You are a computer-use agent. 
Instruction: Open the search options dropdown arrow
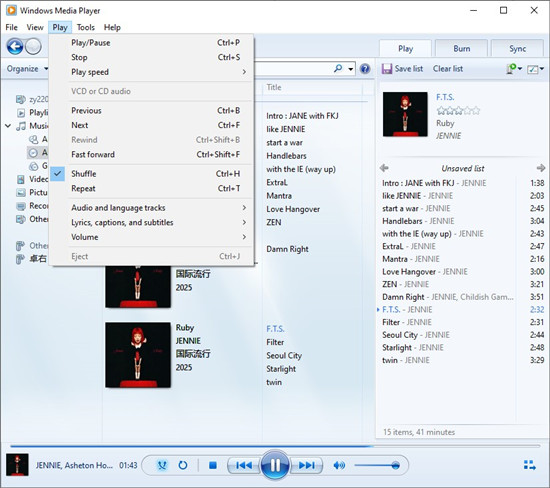(350, 69)
